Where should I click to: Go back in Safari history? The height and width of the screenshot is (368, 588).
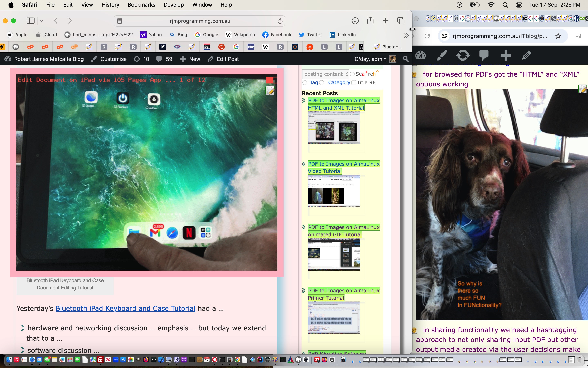point(56,21)
